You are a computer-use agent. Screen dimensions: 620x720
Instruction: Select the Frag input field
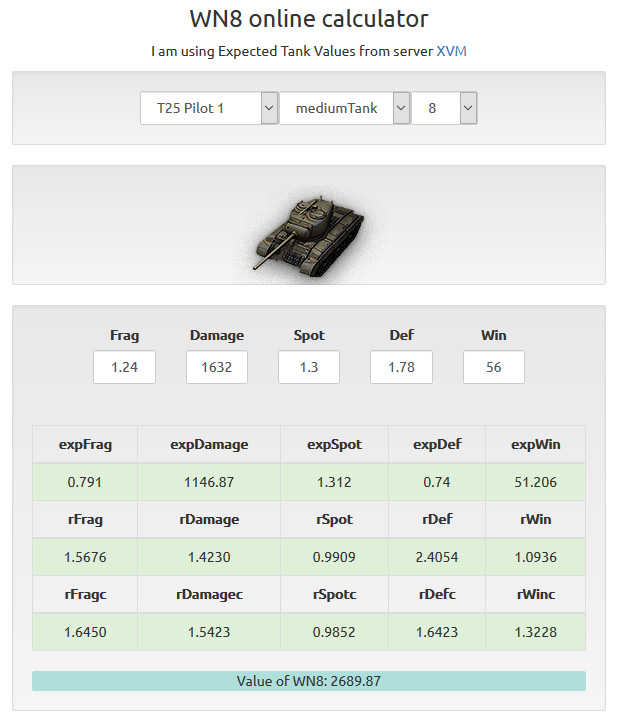[x=124, y=367]
